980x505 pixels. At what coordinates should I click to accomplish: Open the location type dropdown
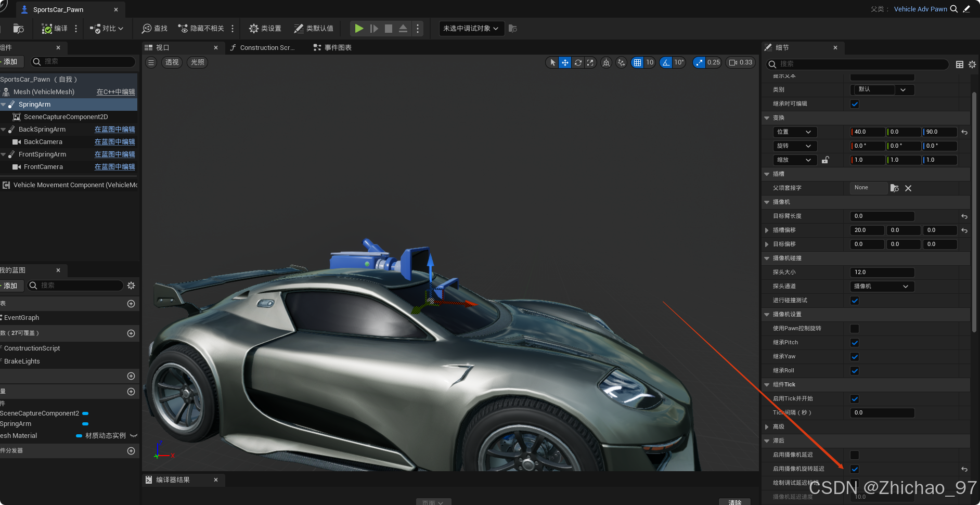(x=795, y=132)
